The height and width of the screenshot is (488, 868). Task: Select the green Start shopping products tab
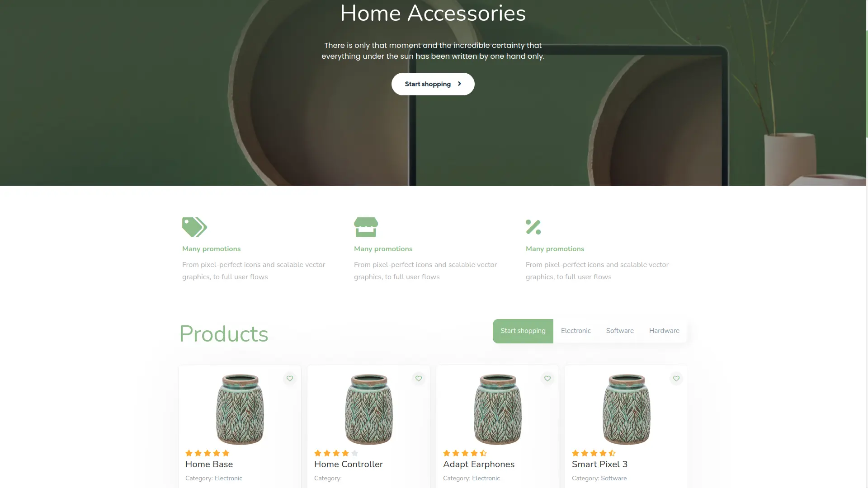[x=523, y=331]
